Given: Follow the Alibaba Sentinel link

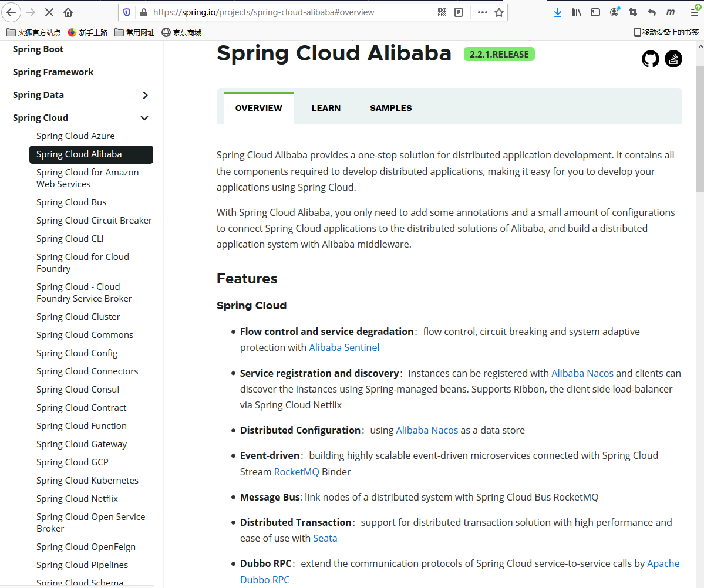Looking at the screenshot, I should tap(344, 347).
